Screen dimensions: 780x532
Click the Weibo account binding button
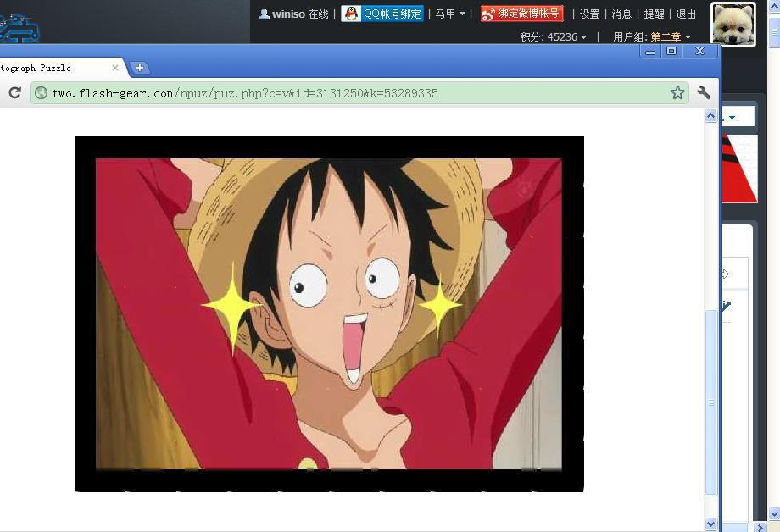[x=521, y=14]
